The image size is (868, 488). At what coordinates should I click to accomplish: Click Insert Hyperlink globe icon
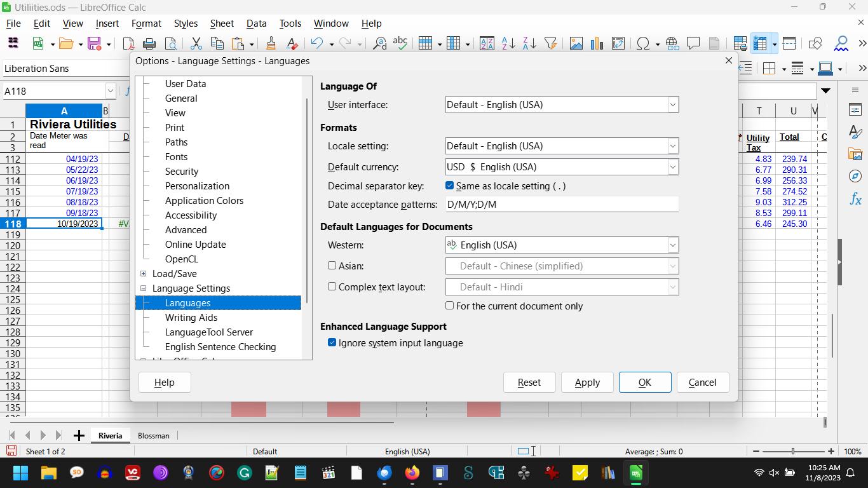click(672, 43)
